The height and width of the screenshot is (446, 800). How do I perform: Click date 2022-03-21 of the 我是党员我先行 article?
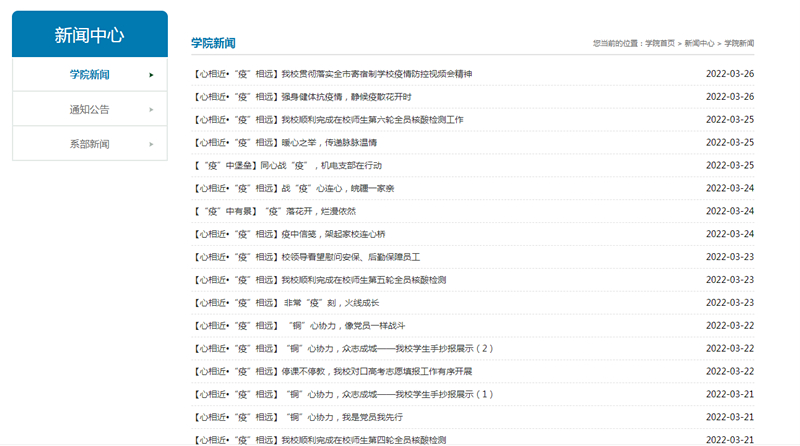[x=730, y=417]
